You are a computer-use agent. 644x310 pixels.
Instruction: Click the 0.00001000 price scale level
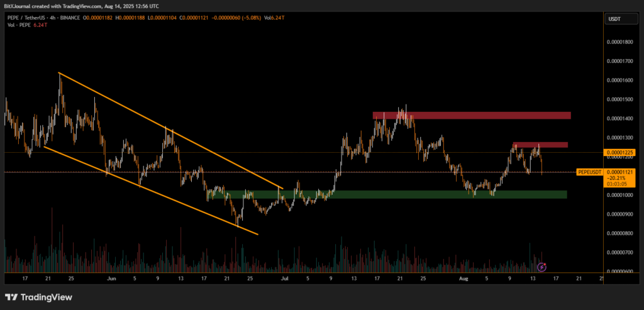(x=618, y=194)
